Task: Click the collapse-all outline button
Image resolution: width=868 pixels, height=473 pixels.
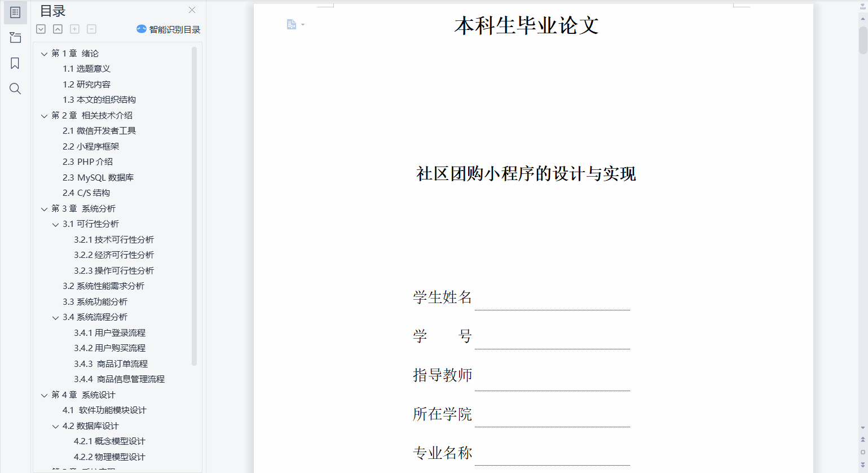Action: click(58, 29)
